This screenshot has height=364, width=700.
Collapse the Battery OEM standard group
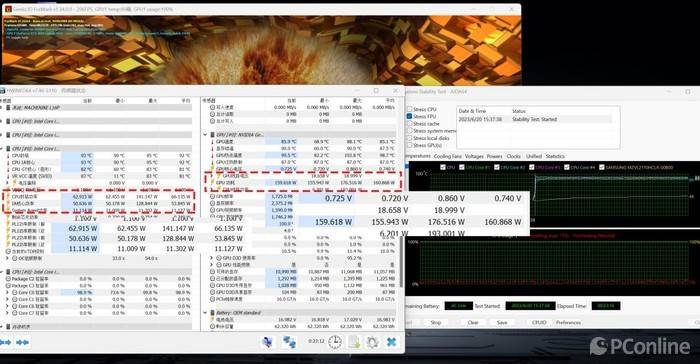206,313
